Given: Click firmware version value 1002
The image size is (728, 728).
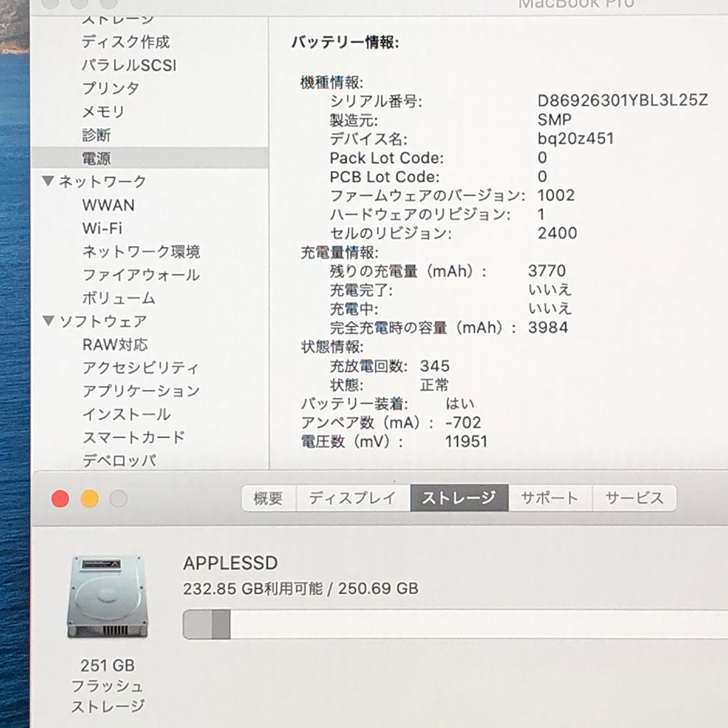Looking at the screenshot, I should pos(556,195).
